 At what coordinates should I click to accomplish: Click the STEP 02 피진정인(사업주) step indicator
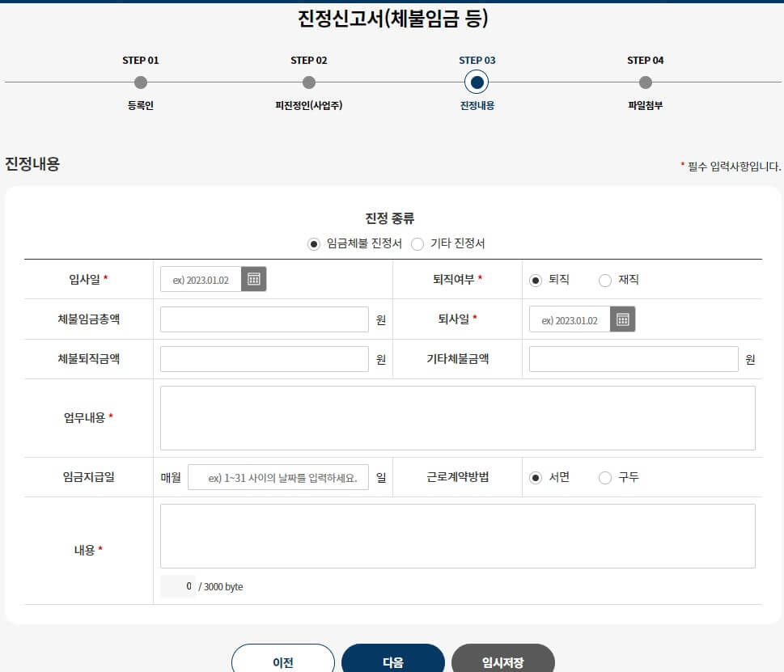click(x=308, y=82)
